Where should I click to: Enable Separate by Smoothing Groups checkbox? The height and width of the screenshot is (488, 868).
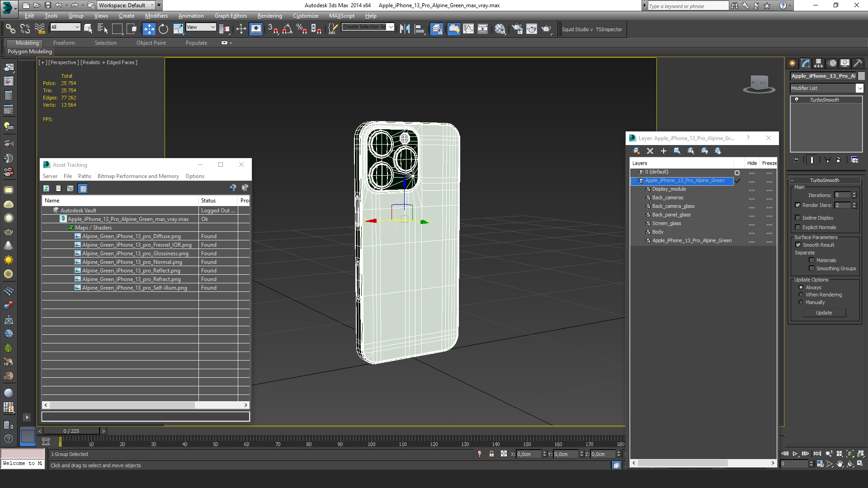pyautogui.click(x=811, y=268)
